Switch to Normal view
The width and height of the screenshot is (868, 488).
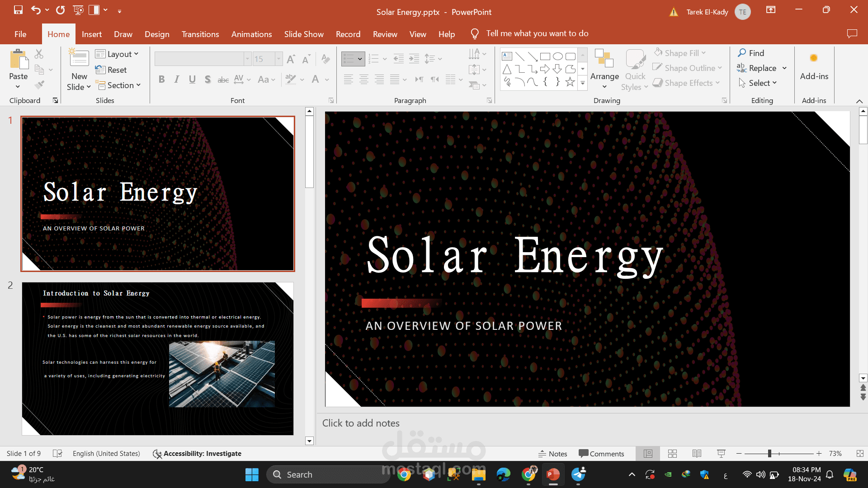point(648,453)
